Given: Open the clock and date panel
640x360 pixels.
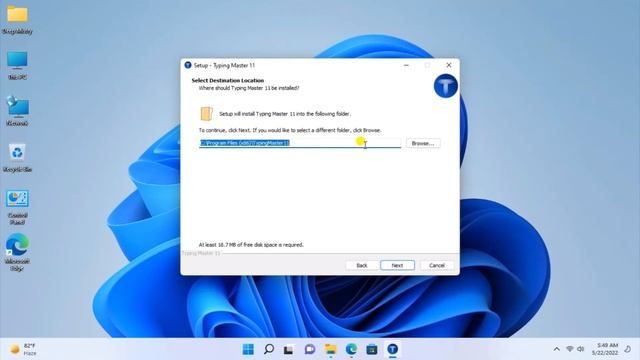Looking at the screenshot, I should pyautogui.click(x=605, y=349).
